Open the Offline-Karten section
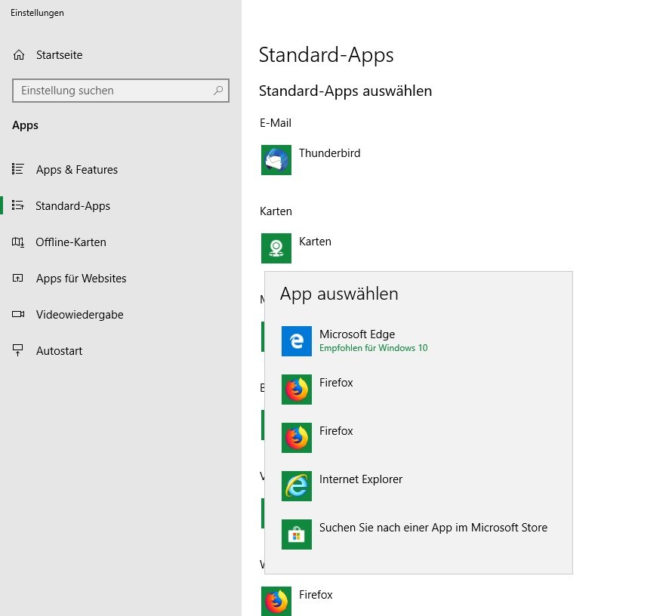The height and width of the screenshot is (616, 672). [x=70, y=242]
